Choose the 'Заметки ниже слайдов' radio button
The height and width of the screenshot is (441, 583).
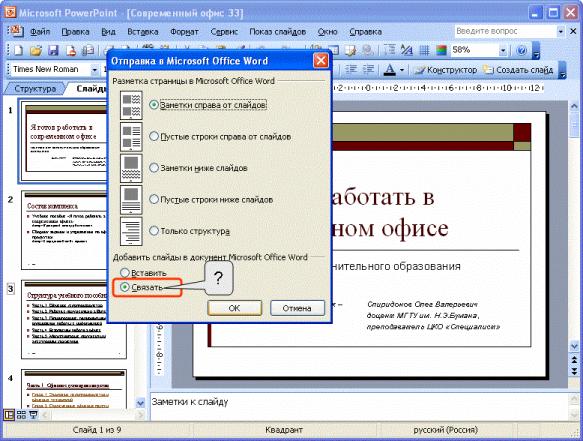pos(154,168)
